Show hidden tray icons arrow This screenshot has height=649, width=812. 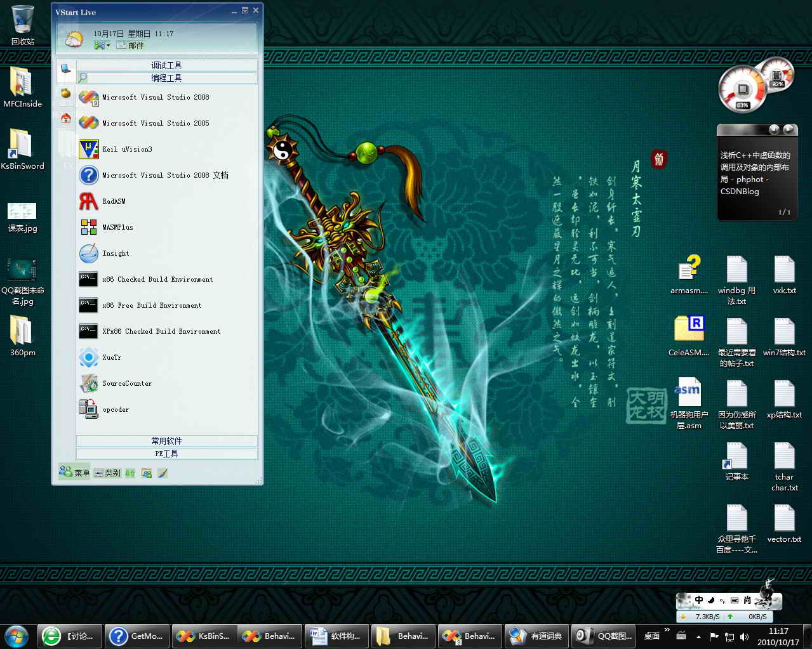(x=698, y=636)
